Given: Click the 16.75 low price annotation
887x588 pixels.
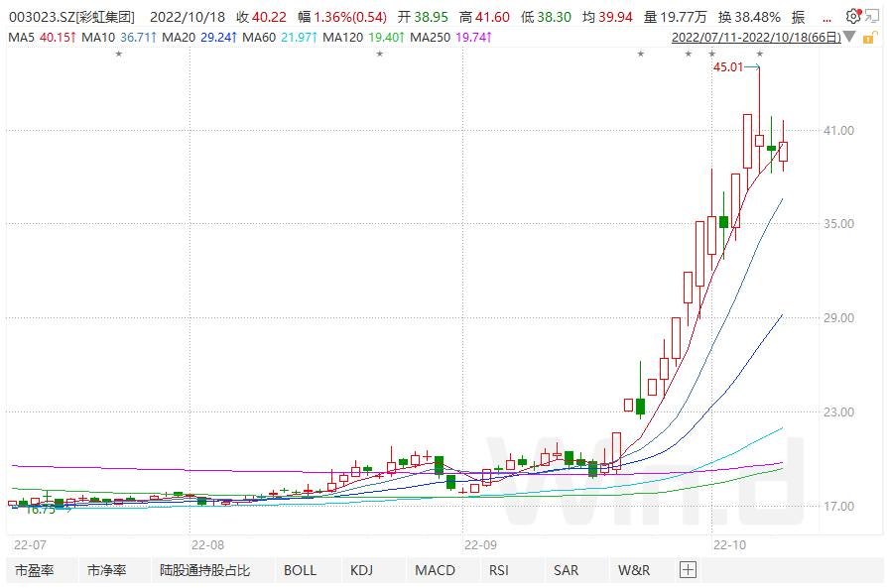Looking at the screenshot, I should (x=41, y=510).
